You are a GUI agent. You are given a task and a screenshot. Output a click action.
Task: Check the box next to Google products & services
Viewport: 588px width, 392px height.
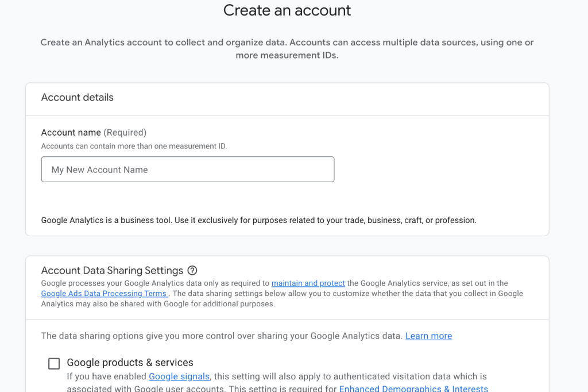click(x=54, y=363)
